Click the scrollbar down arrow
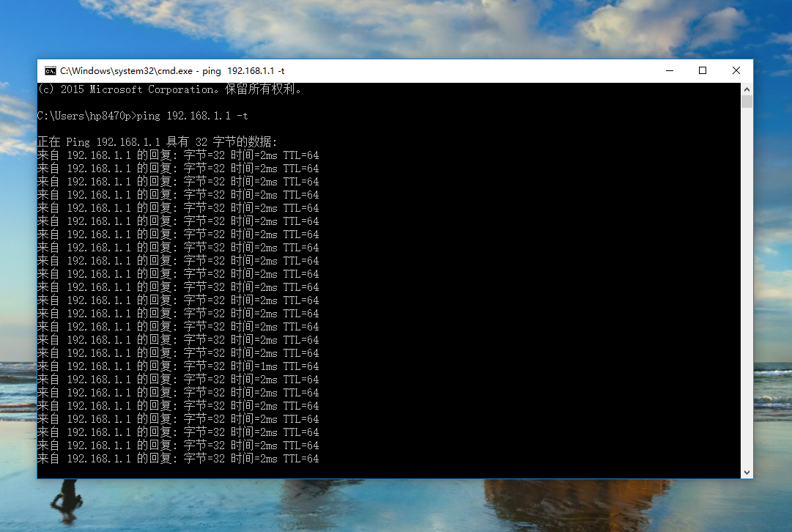This screenshot has height=532, width=792. click(747, 473)
